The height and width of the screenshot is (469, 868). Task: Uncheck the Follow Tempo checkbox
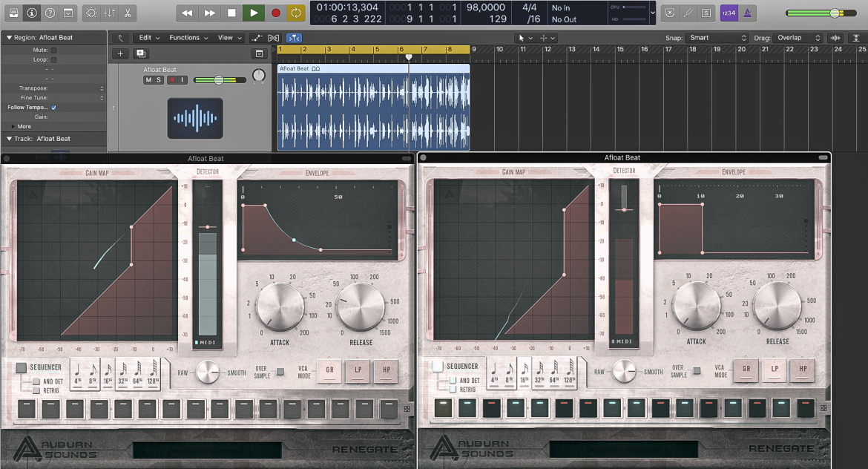click(53, 108)
